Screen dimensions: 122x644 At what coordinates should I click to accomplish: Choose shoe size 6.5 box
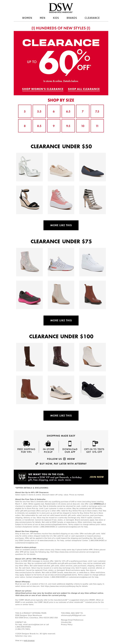68,111
